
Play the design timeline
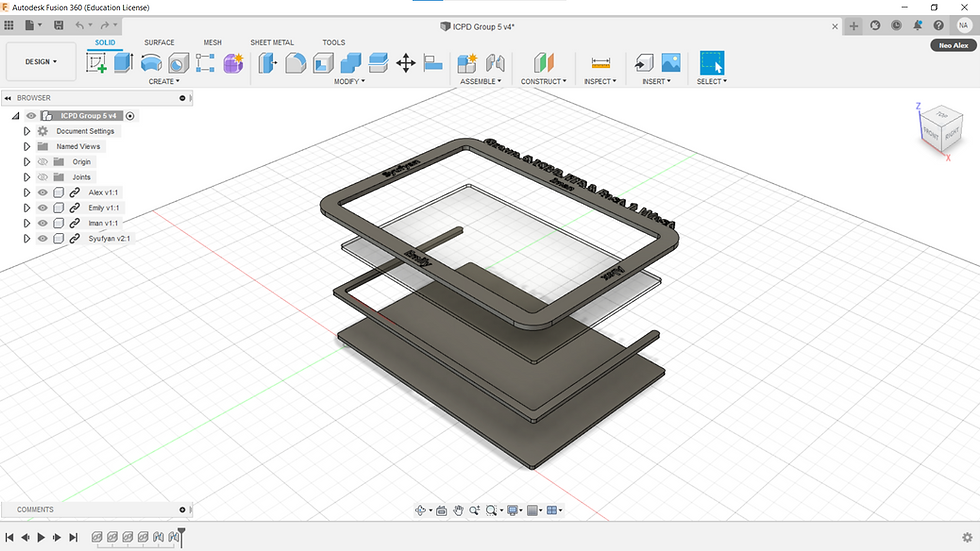click(41, 537)
